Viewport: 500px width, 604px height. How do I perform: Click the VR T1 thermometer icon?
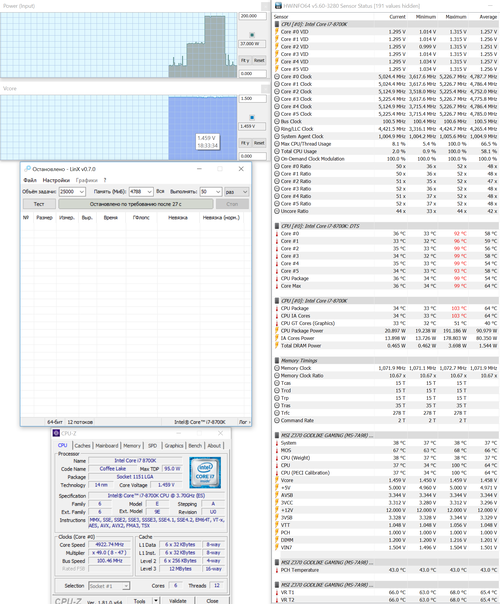tap(277, 592)
